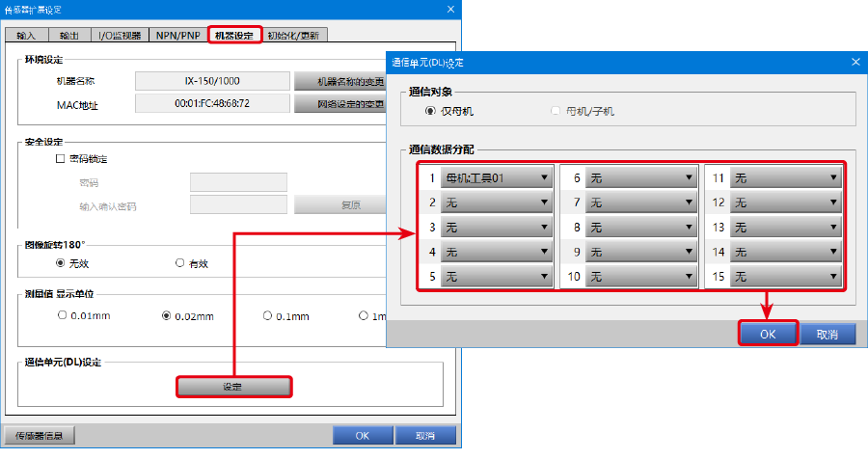Viewport: 868px width, 459px height.
Task: Enable the 密码锁定 checkbox
Action: [x=60, y=159]
